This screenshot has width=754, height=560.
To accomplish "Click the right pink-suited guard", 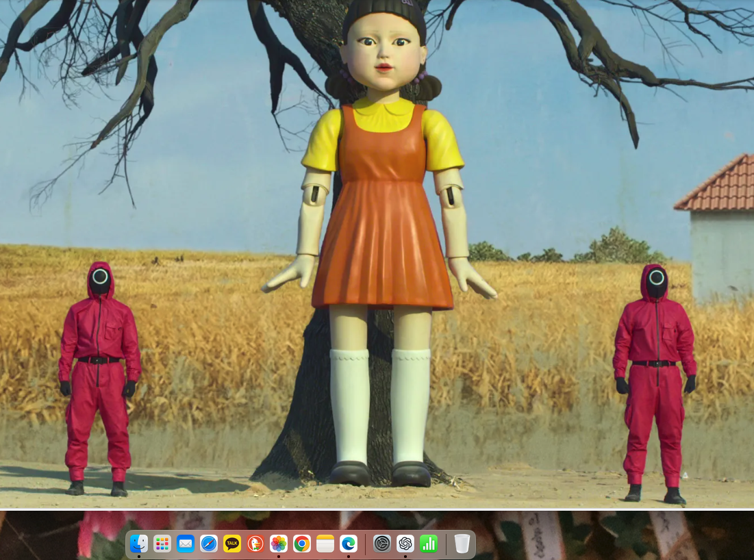I will coord(655,377).
